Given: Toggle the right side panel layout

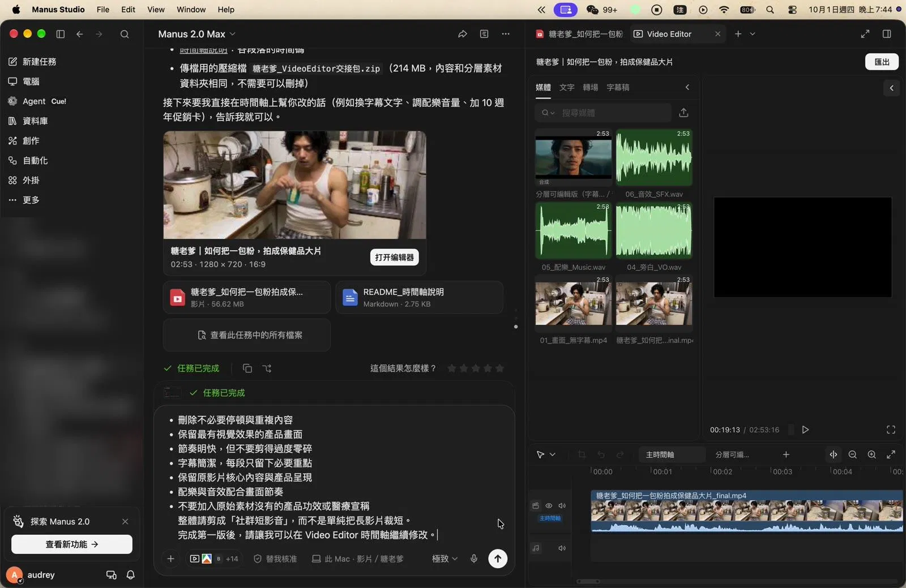Looking at the screenshot, I should click(887, 34).
